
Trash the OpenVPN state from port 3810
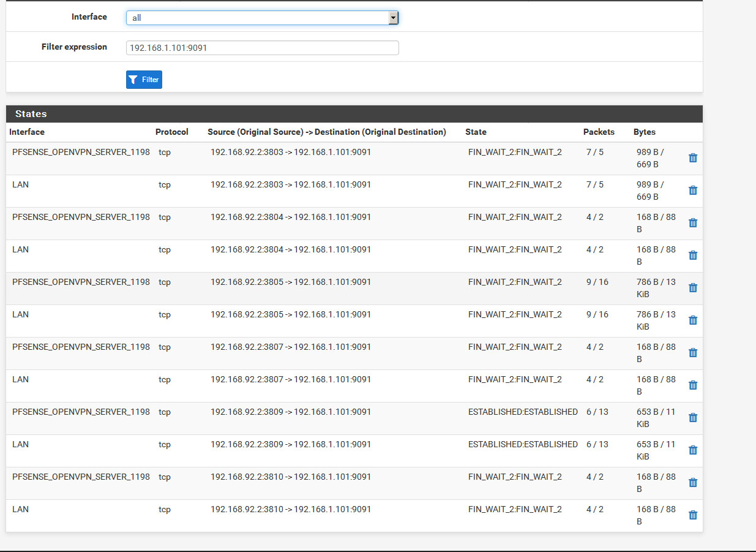click(x=692, y=483)
